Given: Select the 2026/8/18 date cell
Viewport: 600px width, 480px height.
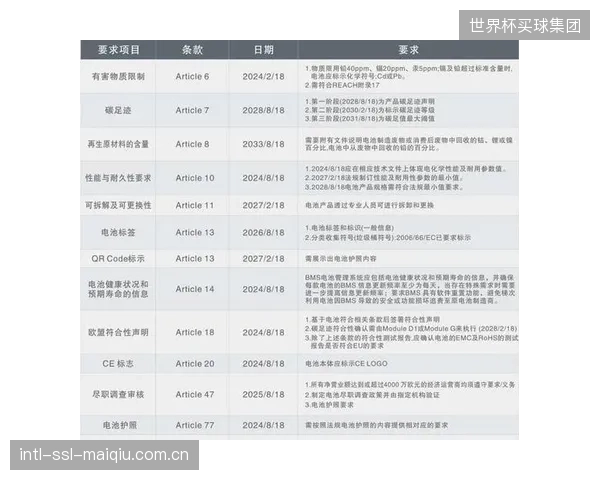Looking at the screenshot, I should (x=263, y=232).
